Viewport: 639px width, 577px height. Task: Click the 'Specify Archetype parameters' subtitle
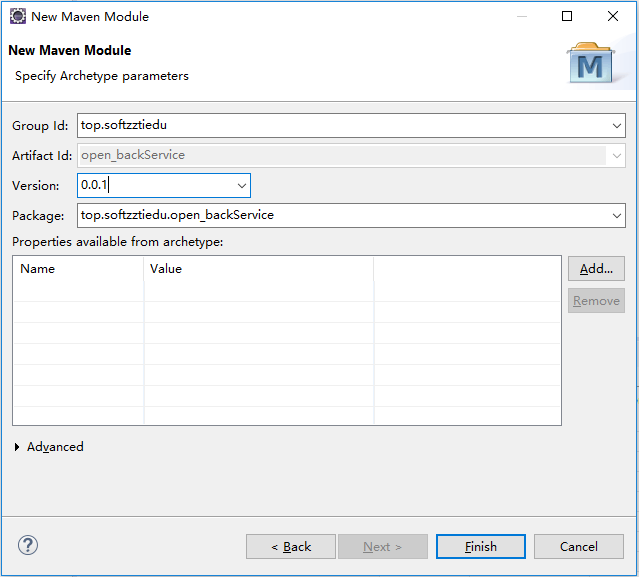click(x=102, y=76)
